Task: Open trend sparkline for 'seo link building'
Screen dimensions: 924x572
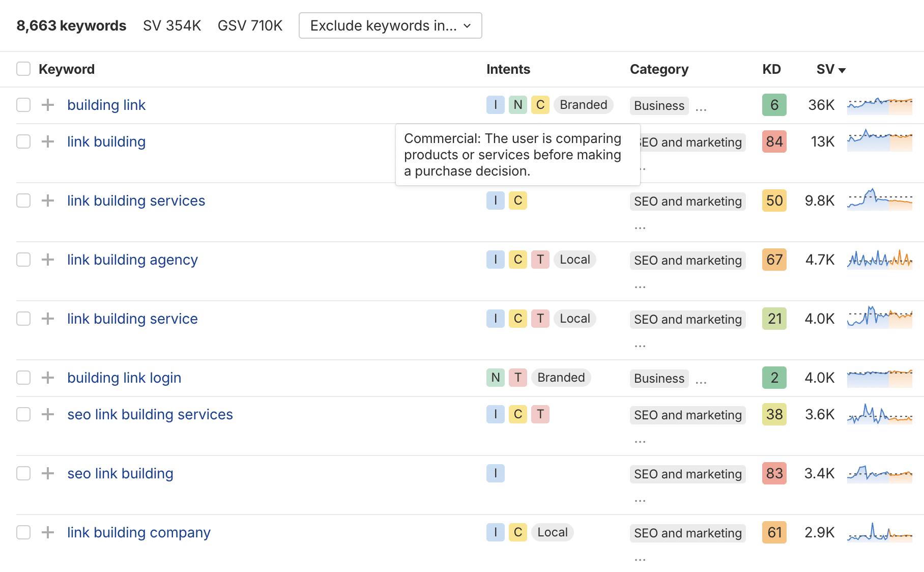Action: pyautogui.click(x=880, y=474)
